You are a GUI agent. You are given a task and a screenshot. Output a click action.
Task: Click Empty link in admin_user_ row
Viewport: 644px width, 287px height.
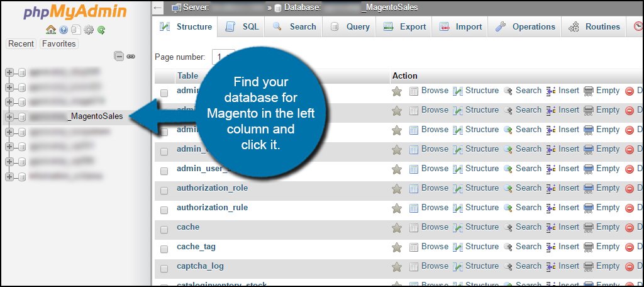pos(608,169)
